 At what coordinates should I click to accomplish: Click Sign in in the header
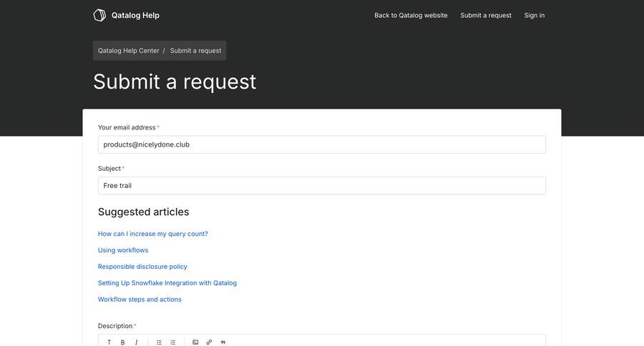pos(534,15)
